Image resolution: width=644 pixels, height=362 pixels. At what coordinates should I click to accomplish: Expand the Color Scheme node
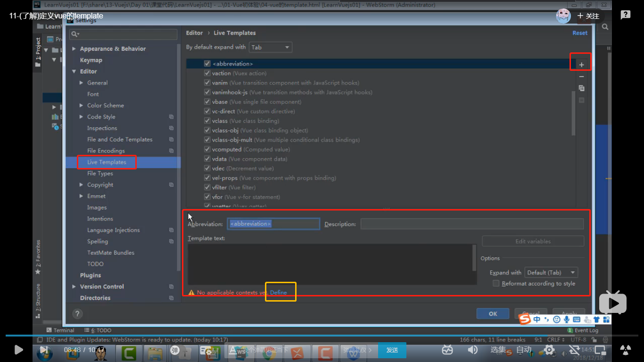point(82,105)
